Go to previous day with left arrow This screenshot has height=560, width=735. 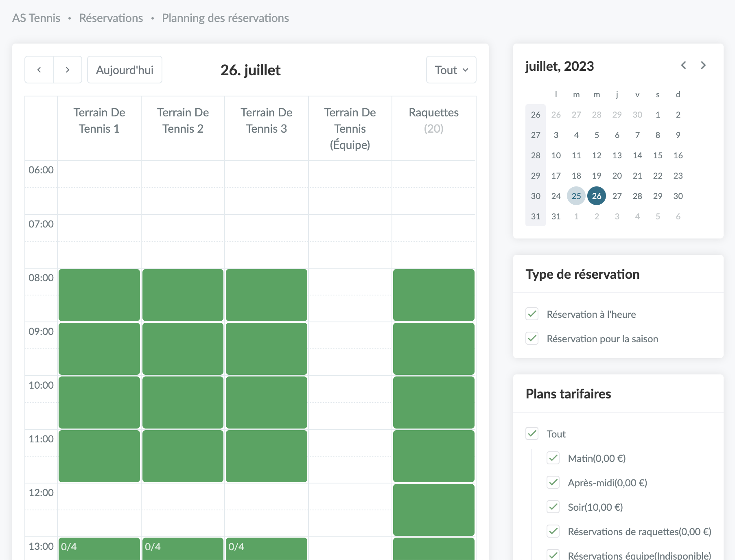tap(39, 70)
